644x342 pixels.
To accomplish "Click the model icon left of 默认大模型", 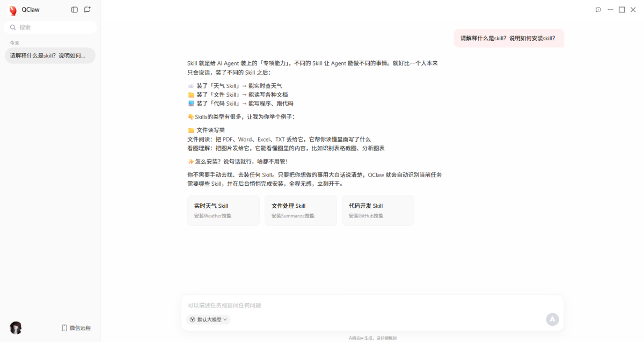I will coord(192,319).
